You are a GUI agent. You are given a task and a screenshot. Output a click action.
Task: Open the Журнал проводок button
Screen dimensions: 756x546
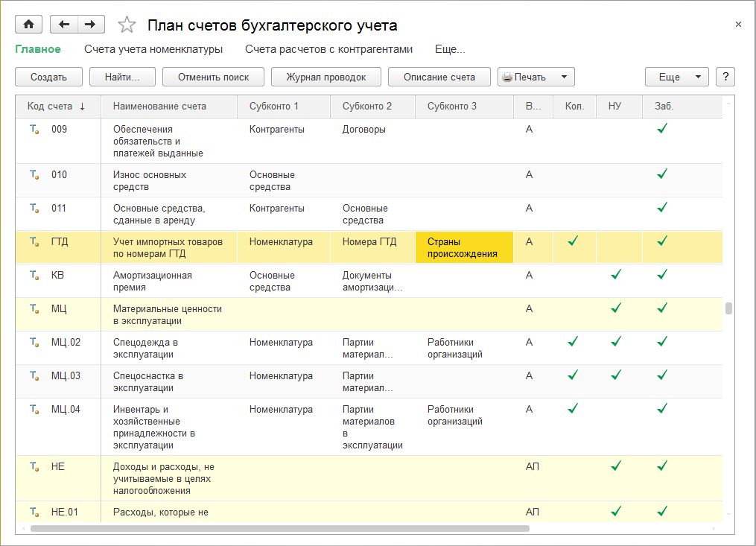pyautogui.click(x=325, y=77)
